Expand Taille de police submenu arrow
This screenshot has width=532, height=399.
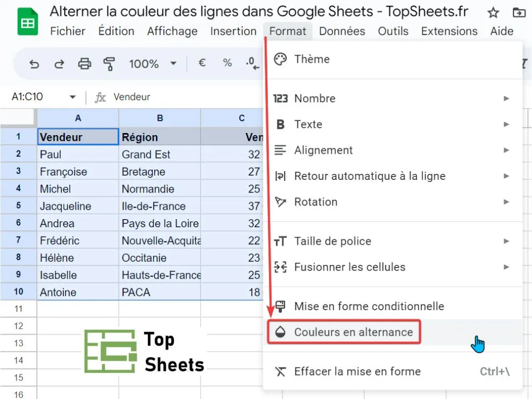click(506, 241)
